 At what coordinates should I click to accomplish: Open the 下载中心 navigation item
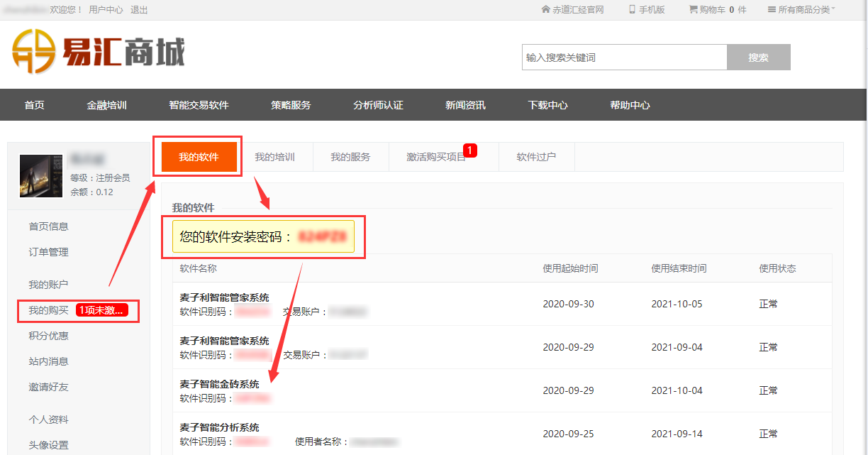pyautogui.click(x=547, y=105)
